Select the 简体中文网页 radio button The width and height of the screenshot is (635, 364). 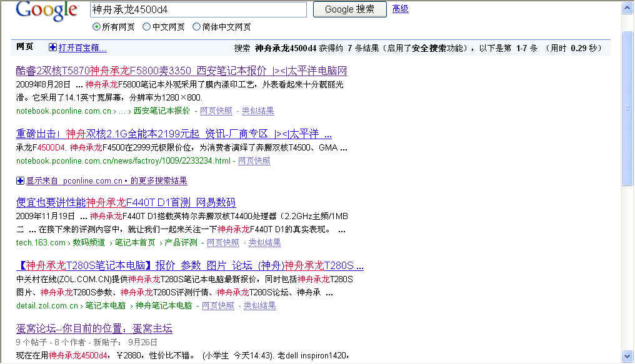click(x=196, y=27)
